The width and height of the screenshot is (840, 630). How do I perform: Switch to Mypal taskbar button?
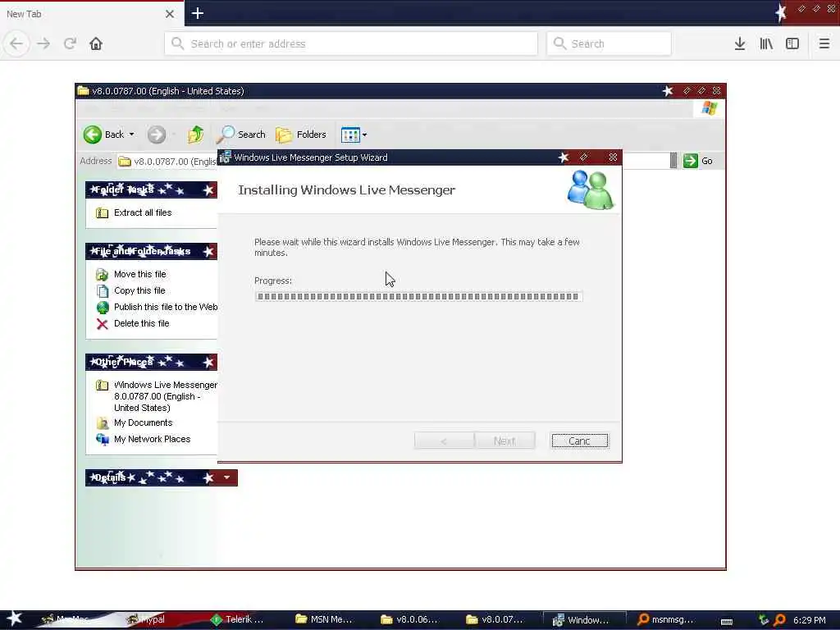pyautogui.click(x=146, y=619)
